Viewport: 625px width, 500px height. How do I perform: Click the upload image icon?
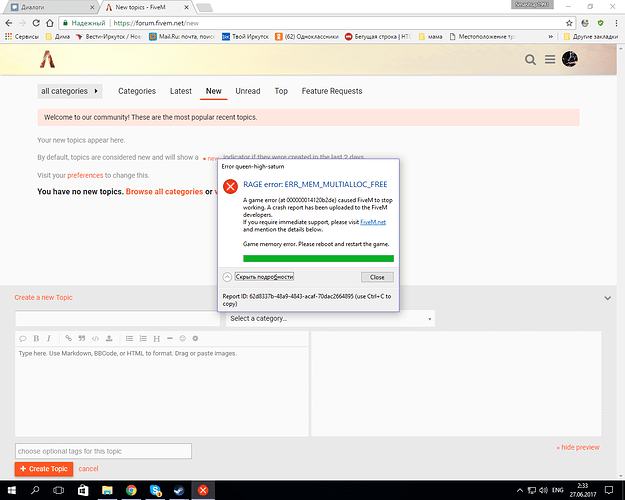coord(109,339)
